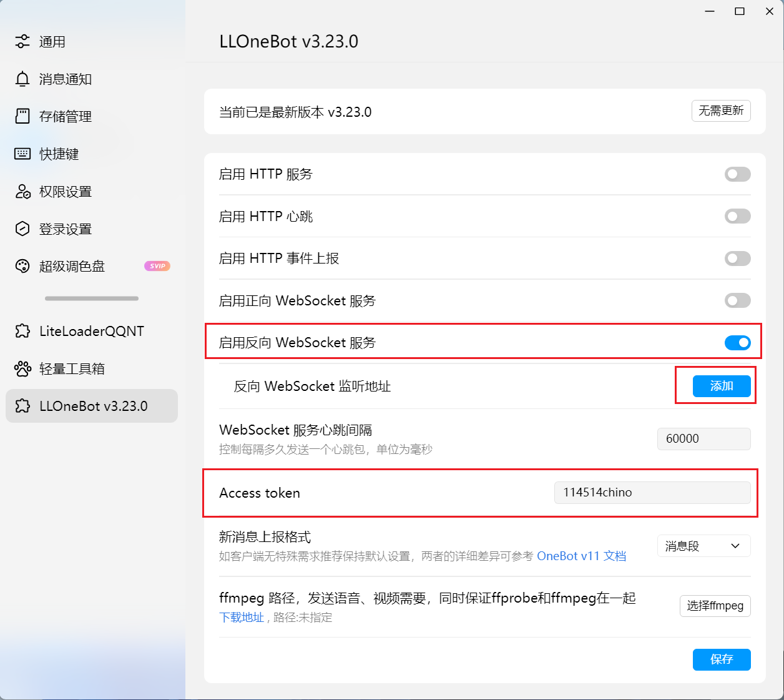The height and width of the screenshot is (700, 784).
Task: Open the OneBot v11 文档 link
Action: [x=582, y=556]
